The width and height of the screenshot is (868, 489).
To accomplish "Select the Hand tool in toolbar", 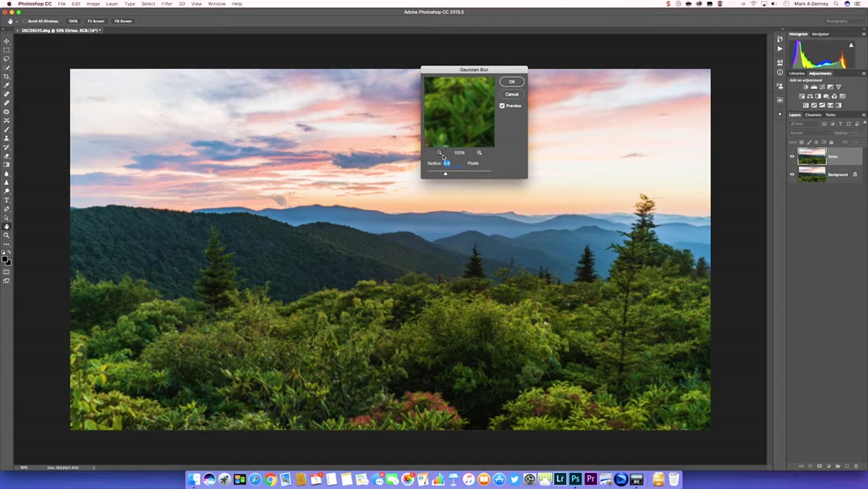I will [x=7, y=226].
